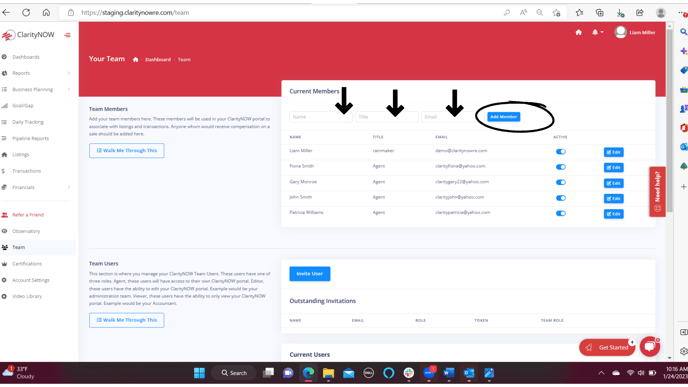The height and width of the screenshot is (387, 688).
Task: Collapse sidebar using ClarityNOW menu icon
Action: click(x=67, y=35)
